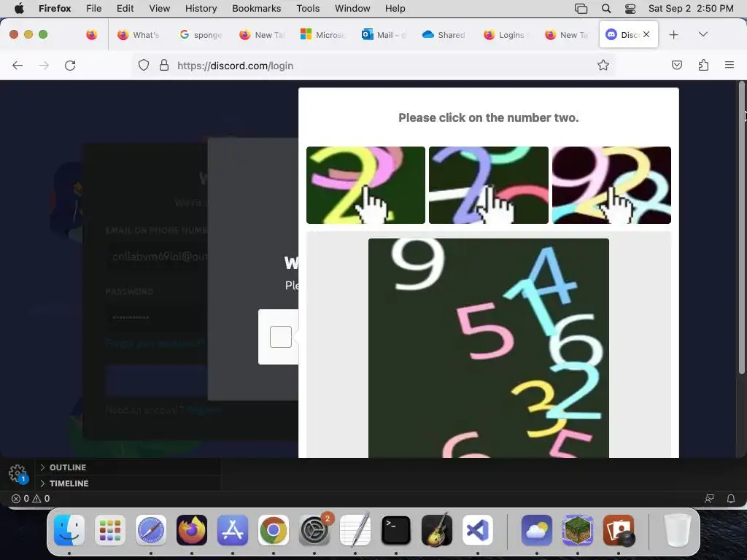Open Google Chrome from the Dock
The height and width of the screenshot is (560, 747).
point(274,530)
